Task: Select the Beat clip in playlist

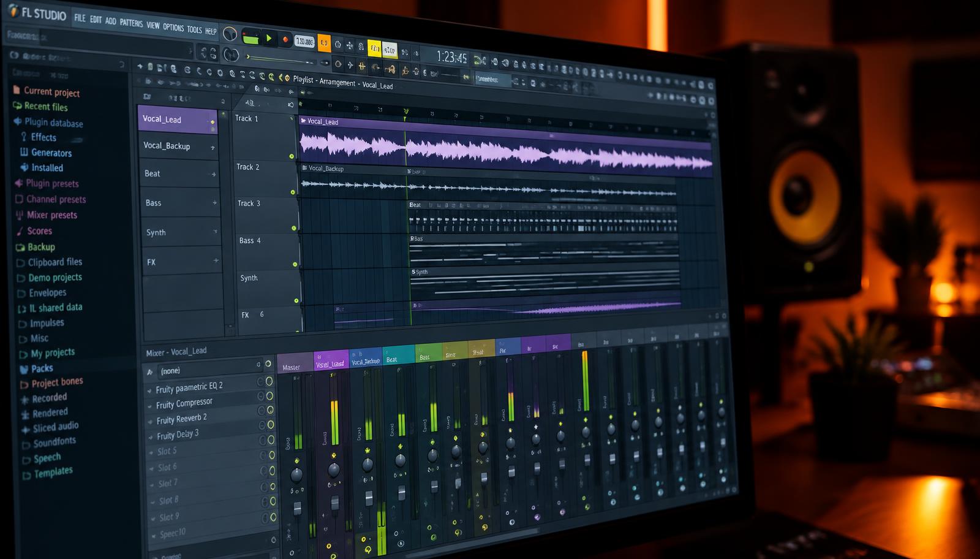Action: pos(543,217)
